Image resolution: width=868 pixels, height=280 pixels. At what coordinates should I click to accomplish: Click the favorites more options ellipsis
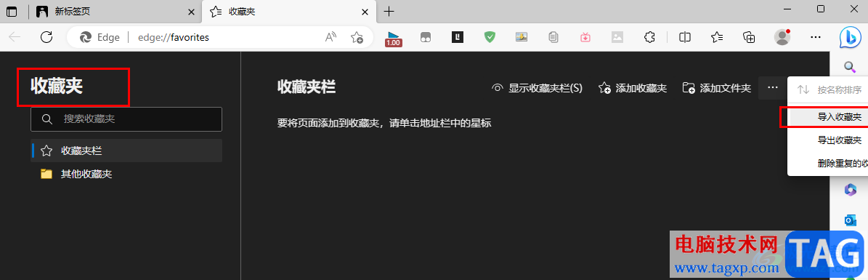click(x=772, y=87)
